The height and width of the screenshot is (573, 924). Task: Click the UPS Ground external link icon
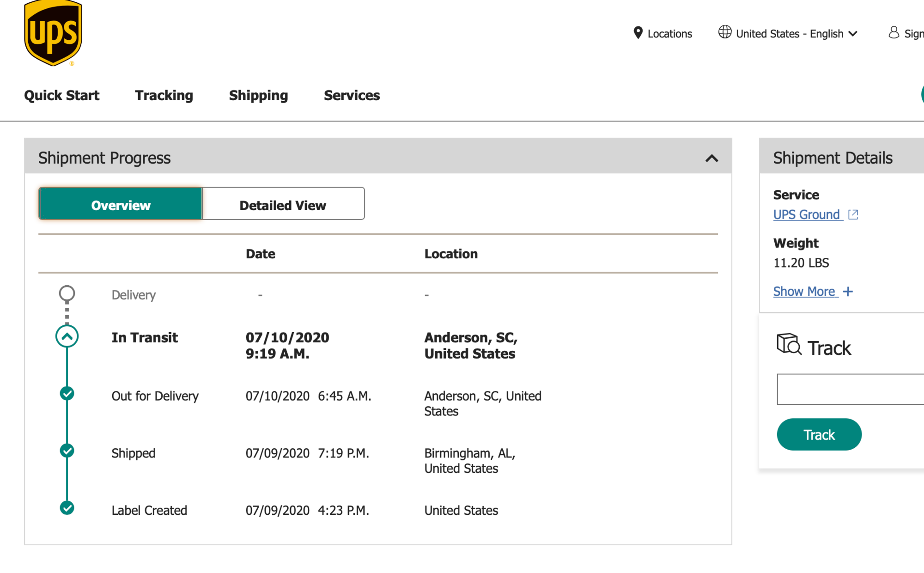click(x=853, y=214)
